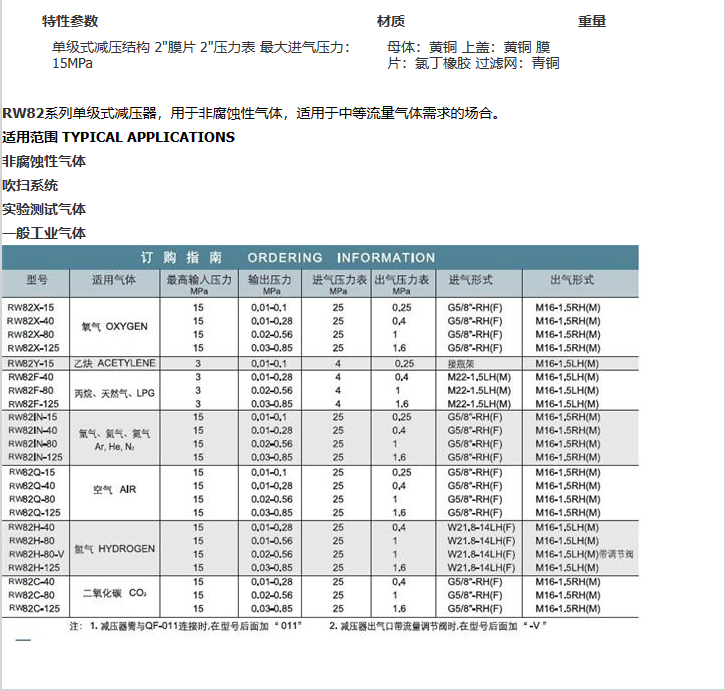Viewport: 726px width, 691px height.
Task: Click the 出气形式 column header
Action: click(572, 280)
